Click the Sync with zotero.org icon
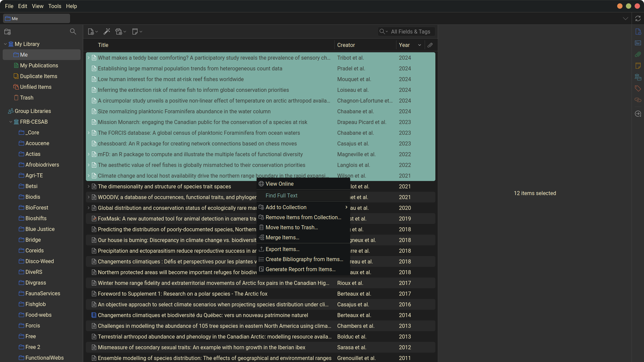 point(638,18)
